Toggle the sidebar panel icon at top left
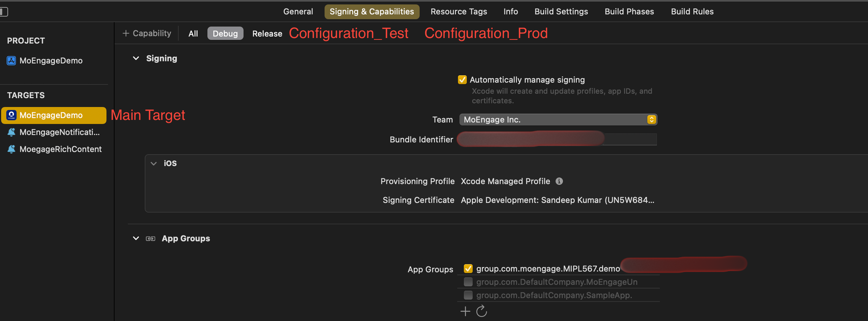This screenshot has width=868, height=321. click(4, 12)
